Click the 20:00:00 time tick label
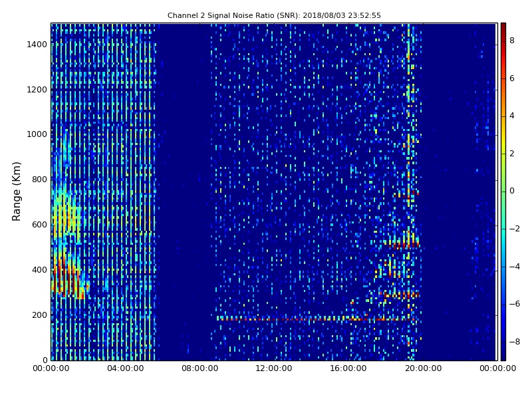 [423, 368]
